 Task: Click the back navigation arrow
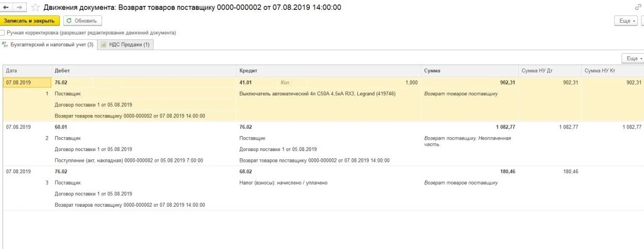point(6,7)
